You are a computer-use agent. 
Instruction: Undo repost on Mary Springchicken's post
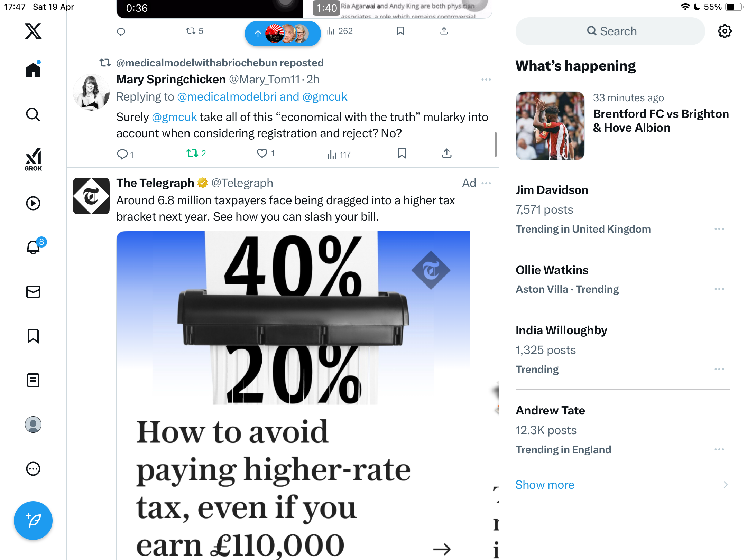click(196, 153)
